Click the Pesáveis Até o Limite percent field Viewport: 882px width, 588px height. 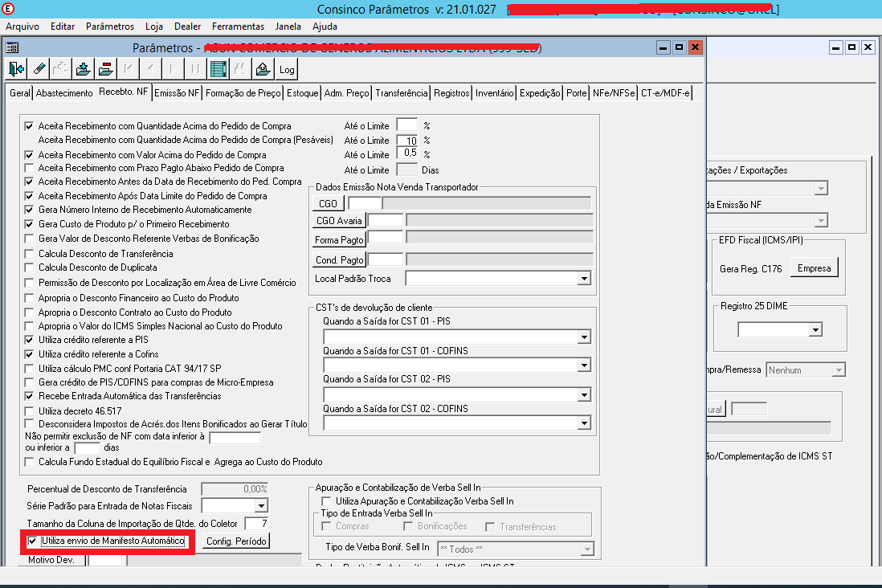[406, 141]
